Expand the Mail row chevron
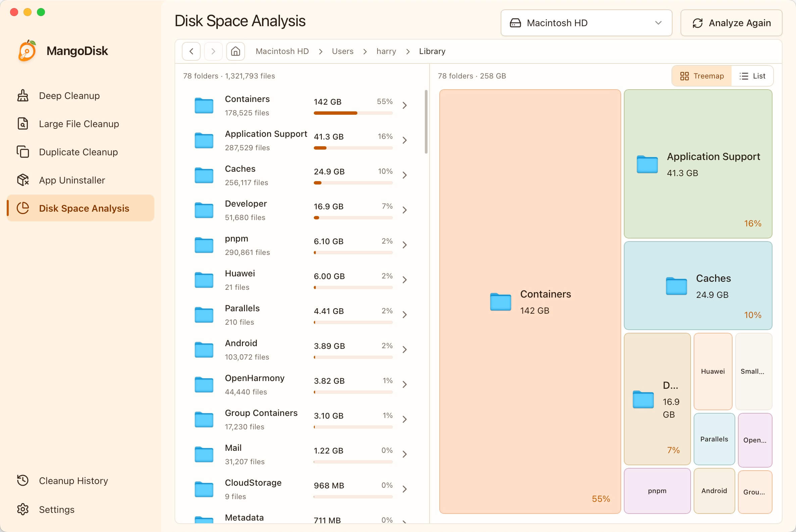Screen dimensions: 796x532 click(405, 455)
